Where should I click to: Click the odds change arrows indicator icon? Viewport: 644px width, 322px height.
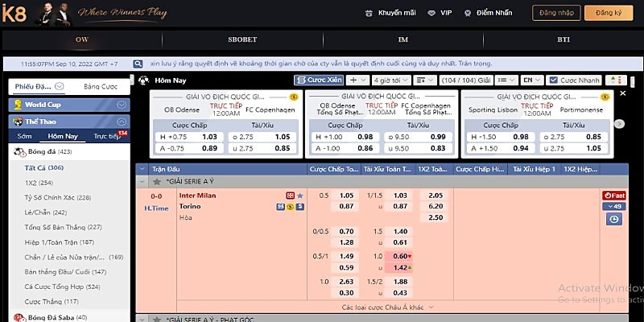click(x=616, y=80)
